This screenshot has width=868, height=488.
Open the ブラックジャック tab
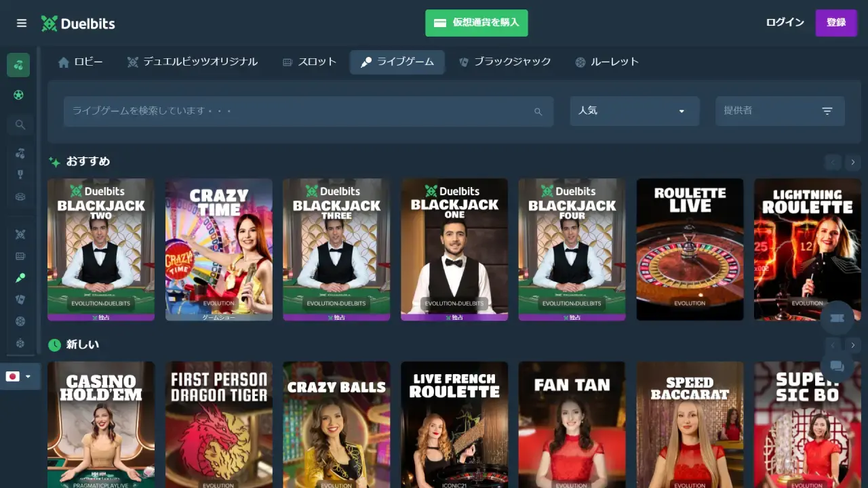(x=505, y=62)
